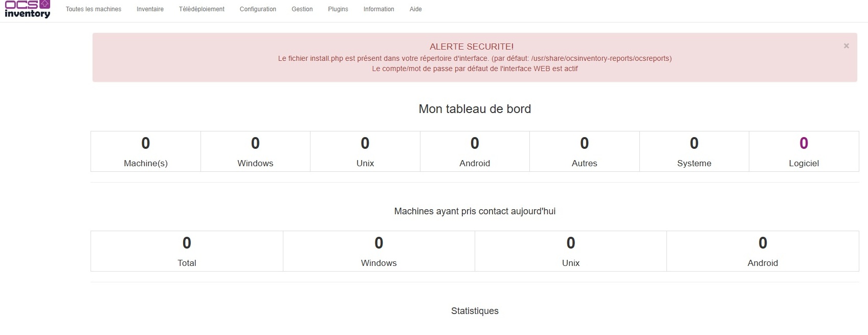This screenshot has width=868, height=335.
Task: Open the Aide menu
Action: tap(415, 9)
